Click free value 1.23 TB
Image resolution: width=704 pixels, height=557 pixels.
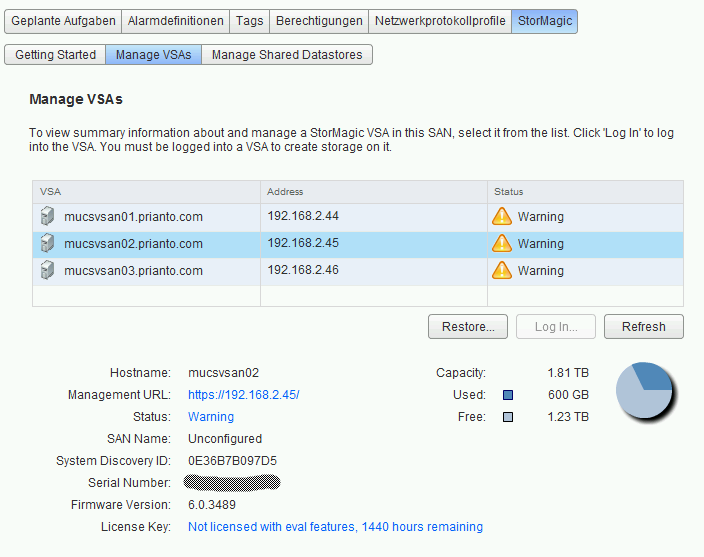568,417
